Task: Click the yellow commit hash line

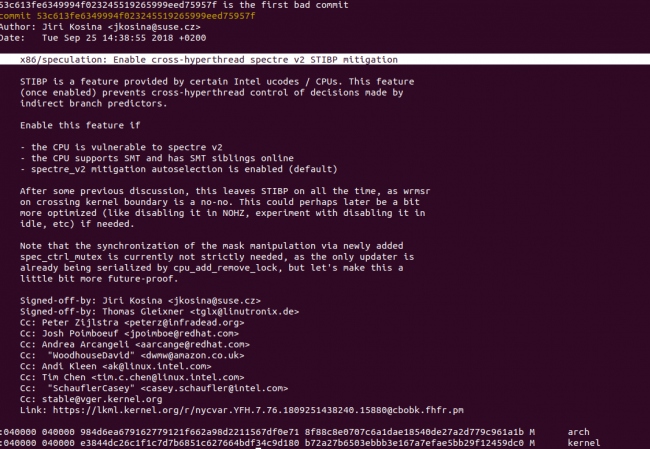Action: pos(128,16)
